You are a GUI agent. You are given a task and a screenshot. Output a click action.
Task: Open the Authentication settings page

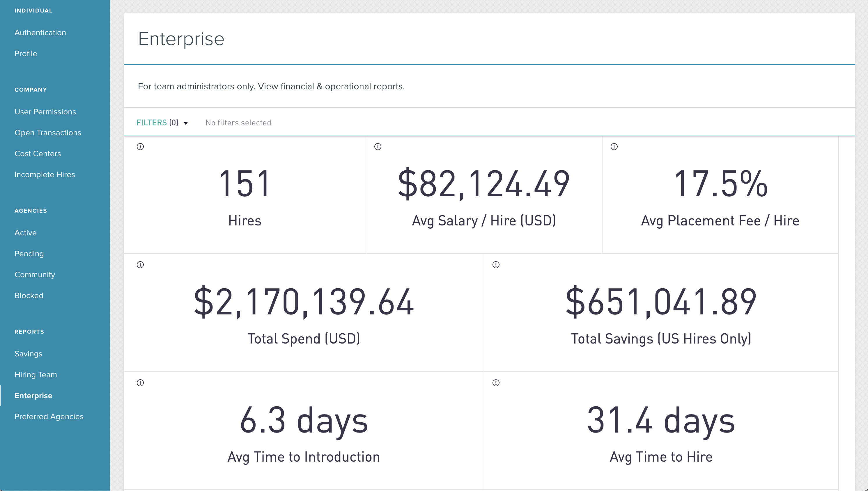(40, 33)
